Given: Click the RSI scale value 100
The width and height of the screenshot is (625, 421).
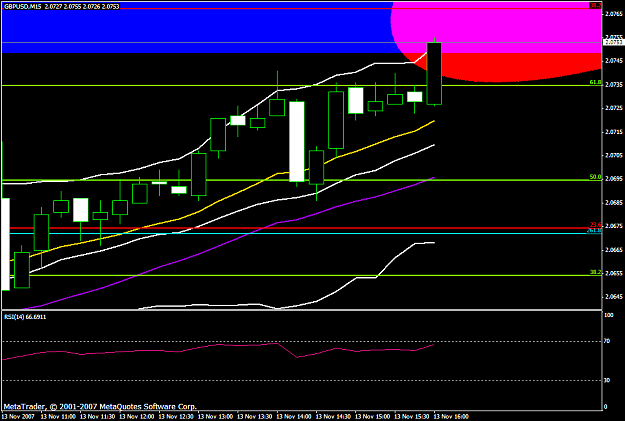Looking at the screenshot, I should (x=609, y=315).
